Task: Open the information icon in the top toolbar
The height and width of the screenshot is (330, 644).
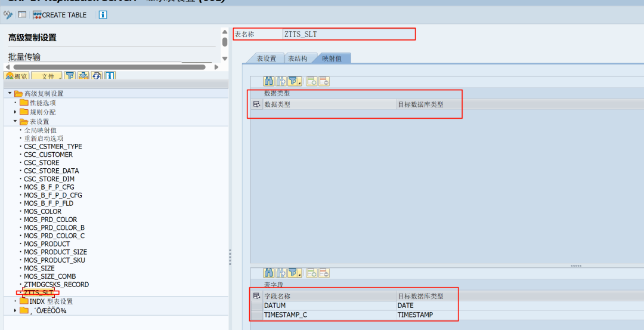Action: (x=103, y=15)
